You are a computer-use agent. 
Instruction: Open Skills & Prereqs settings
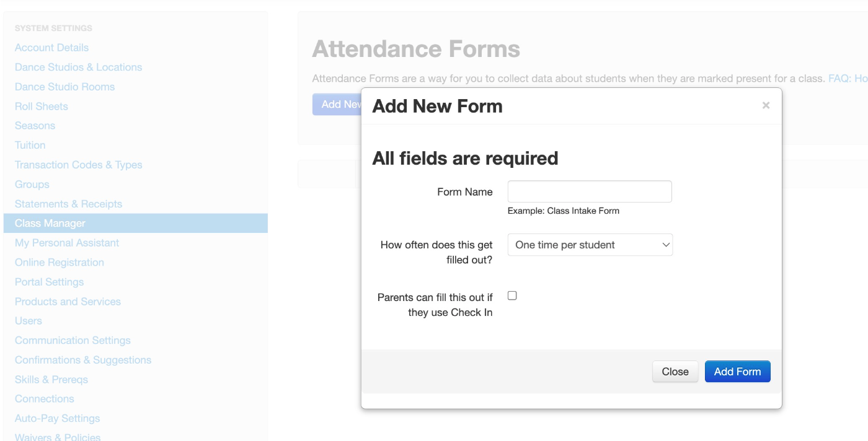51,379
